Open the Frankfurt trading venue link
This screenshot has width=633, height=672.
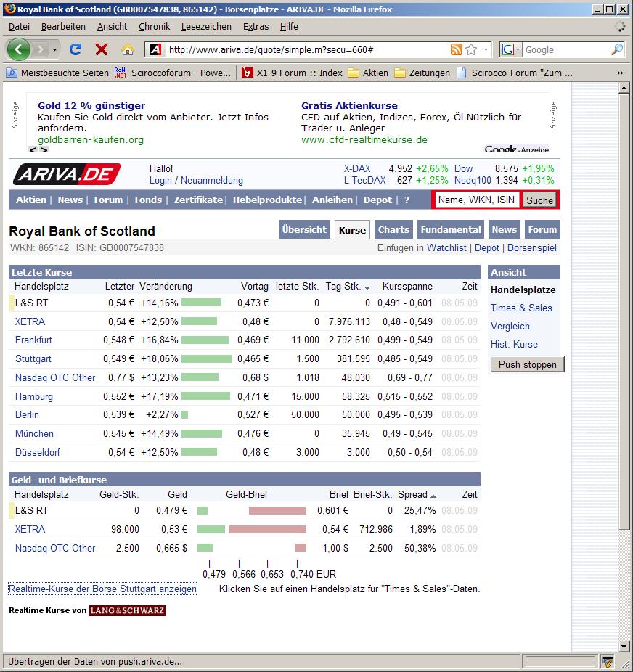click(33, 340)
